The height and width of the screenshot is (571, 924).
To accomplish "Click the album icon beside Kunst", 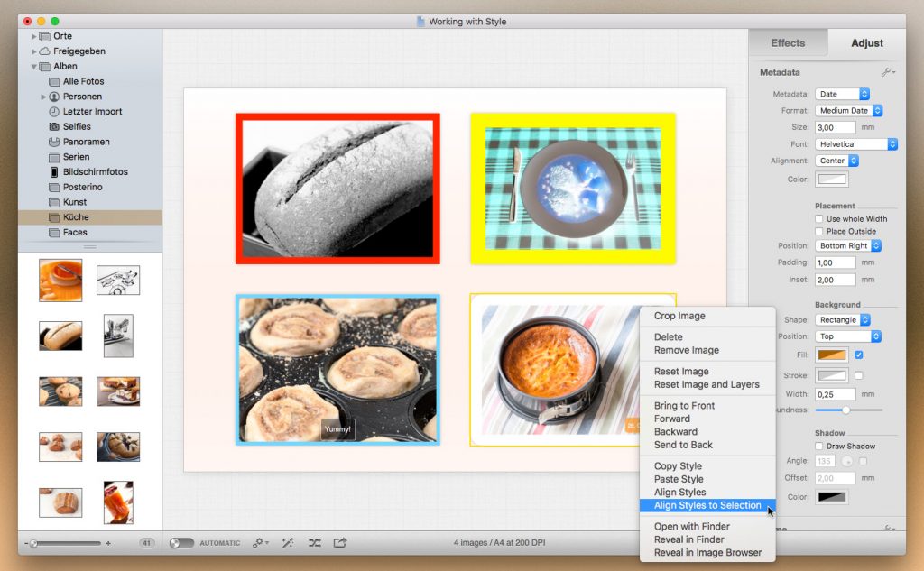I will pos(54,202).
